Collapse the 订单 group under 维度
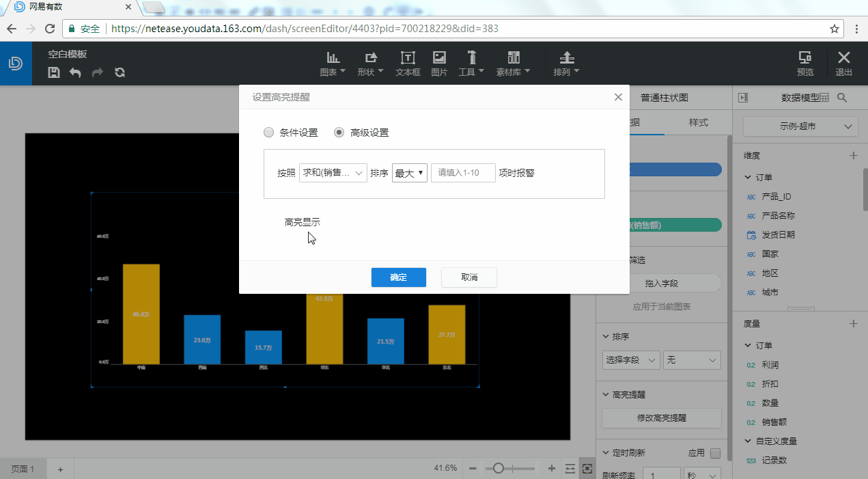Screen dimensions: 868x479 point(748,178)
